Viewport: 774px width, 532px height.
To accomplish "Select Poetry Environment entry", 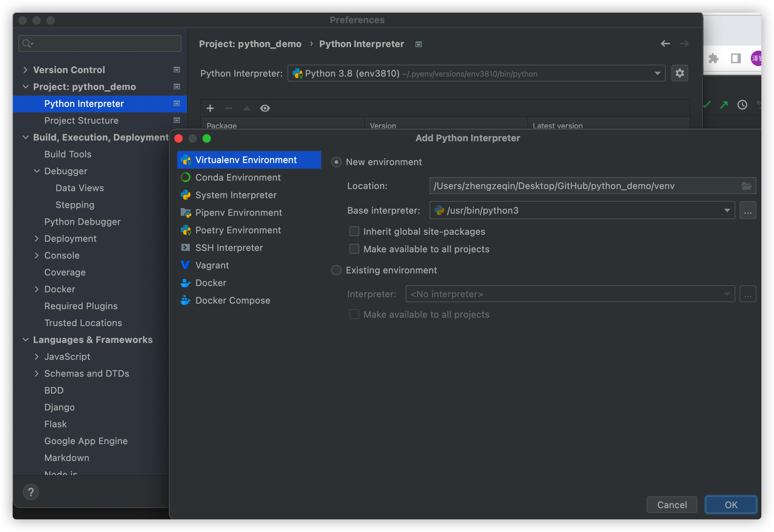I will click(249, 230).
